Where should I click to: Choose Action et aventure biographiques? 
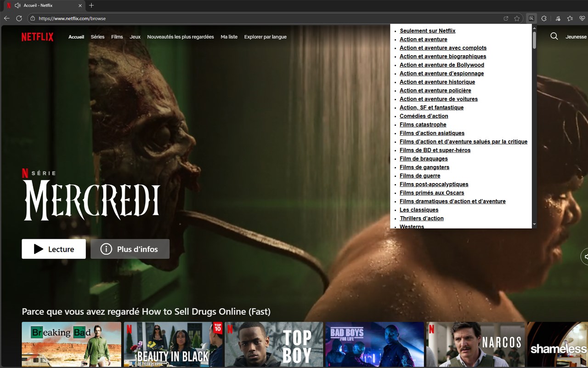443,56
